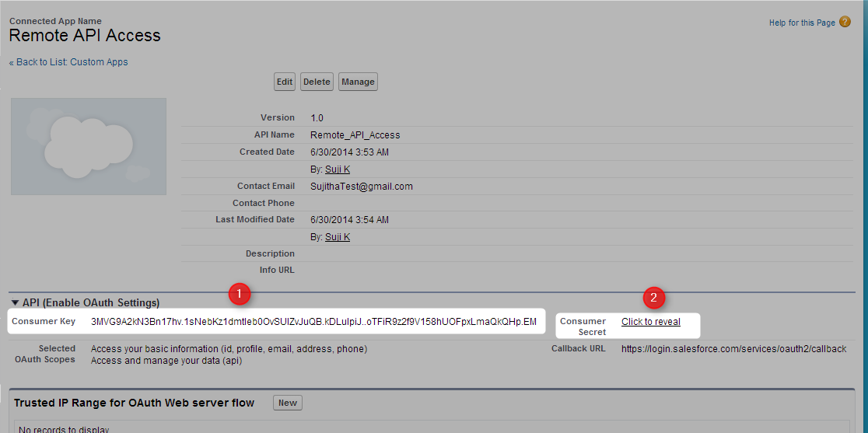Open Suji K link under Last Modified Date
Image resolution: width=868 pixels, height=433 pixels.
(x=338, y=236)
